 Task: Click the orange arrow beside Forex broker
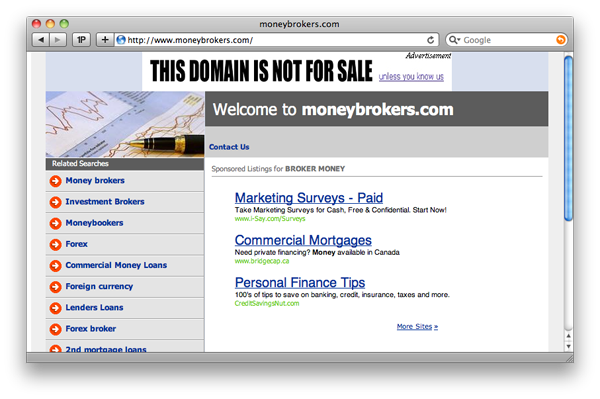coord(55,329)
